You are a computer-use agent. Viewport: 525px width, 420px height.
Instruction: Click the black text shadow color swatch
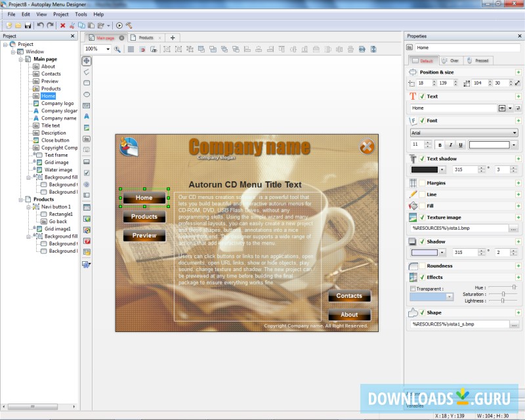[424, 170]
